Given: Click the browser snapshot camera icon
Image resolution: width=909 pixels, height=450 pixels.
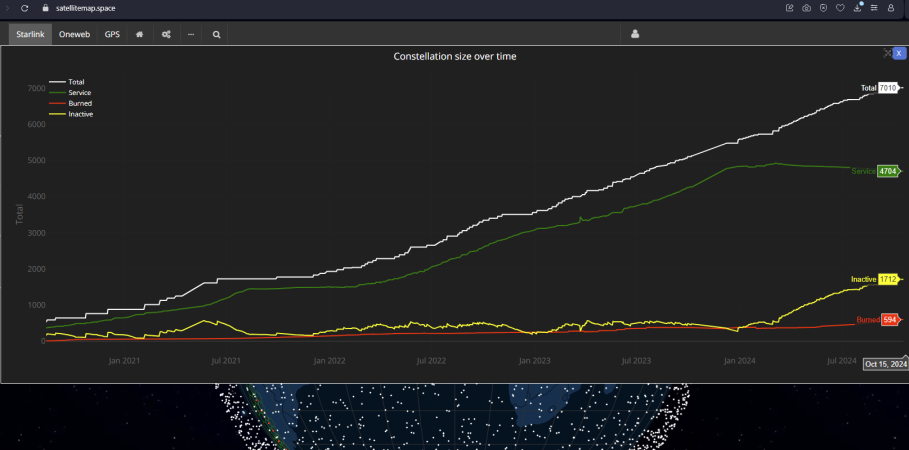Looking at the screenshot, I should [x=806, y=8].
